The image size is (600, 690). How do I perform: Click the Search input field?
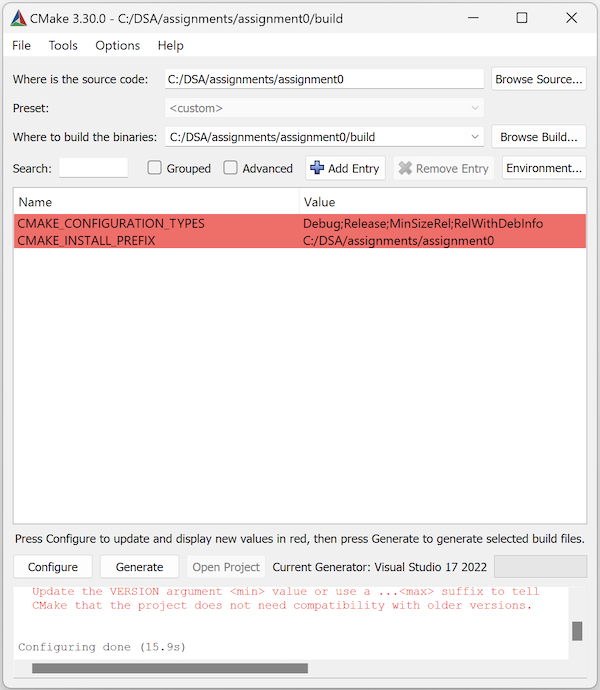click(93, 168)
